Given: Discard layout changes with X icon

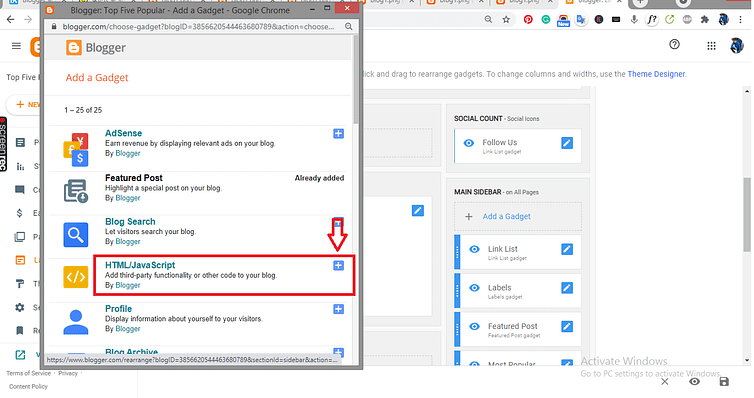Looking at the screenshot, I should coord(665,382).
